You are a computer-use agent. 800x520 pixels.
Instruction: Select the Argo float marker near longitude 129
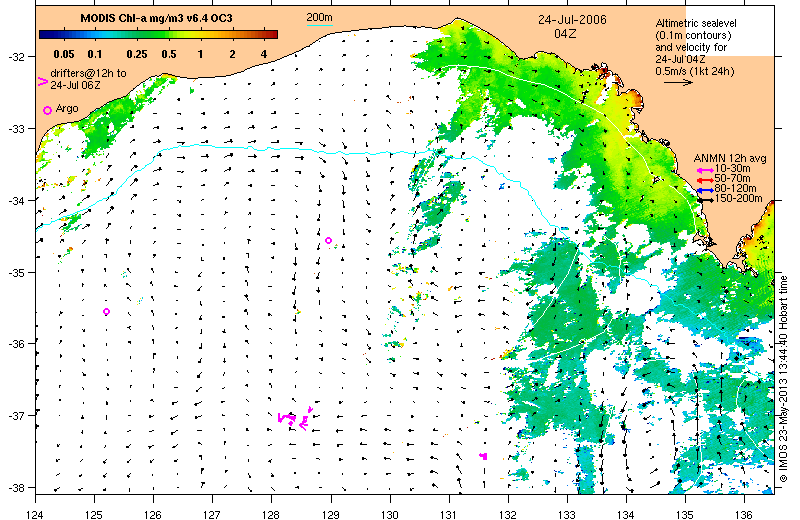pos(329,240)
